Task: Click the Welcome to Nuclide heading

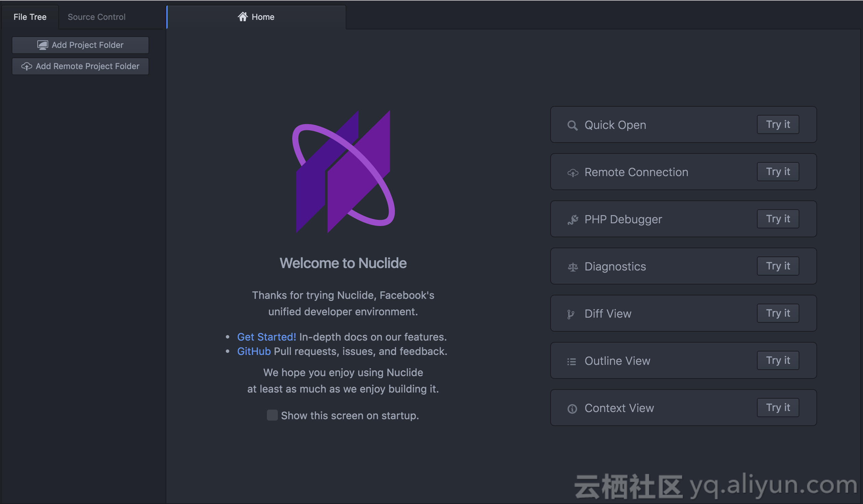Action: point(343,263)
